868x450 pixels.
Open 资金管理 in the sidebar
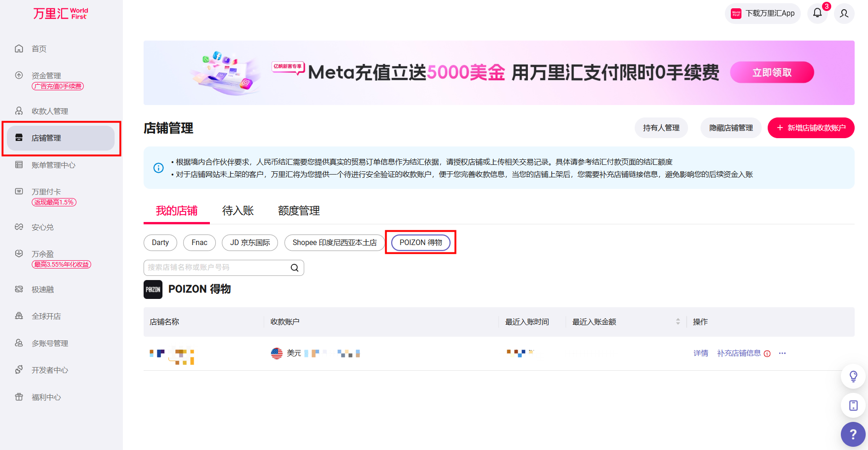click(46, 76)
